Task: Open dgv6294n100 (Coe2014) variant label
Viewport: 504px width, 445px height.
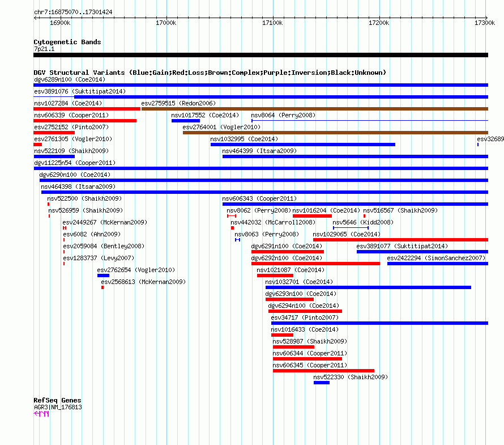Action: click(304, 306)
